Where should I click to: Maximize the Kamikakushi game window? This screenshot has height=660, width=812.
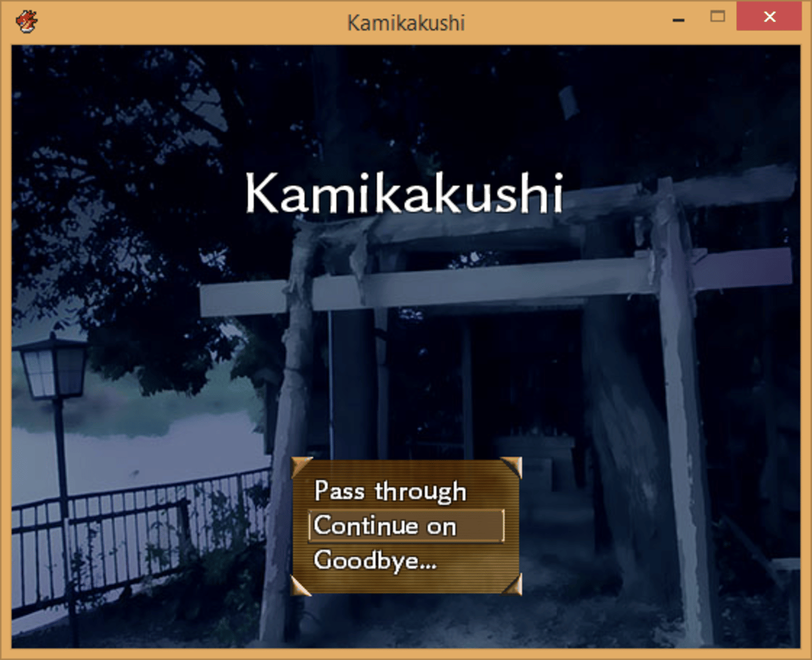(718, 17)
